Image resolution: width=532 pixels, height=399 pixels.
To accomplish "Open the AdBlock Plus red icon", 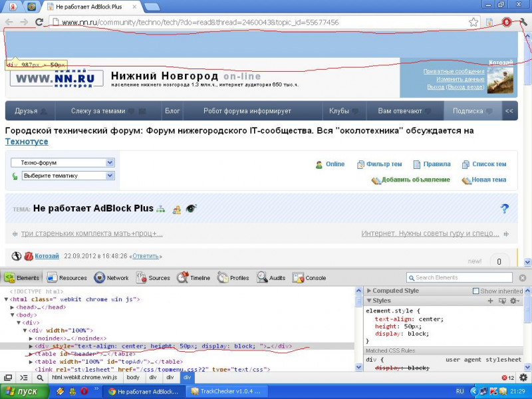I will tap(507, 22).
